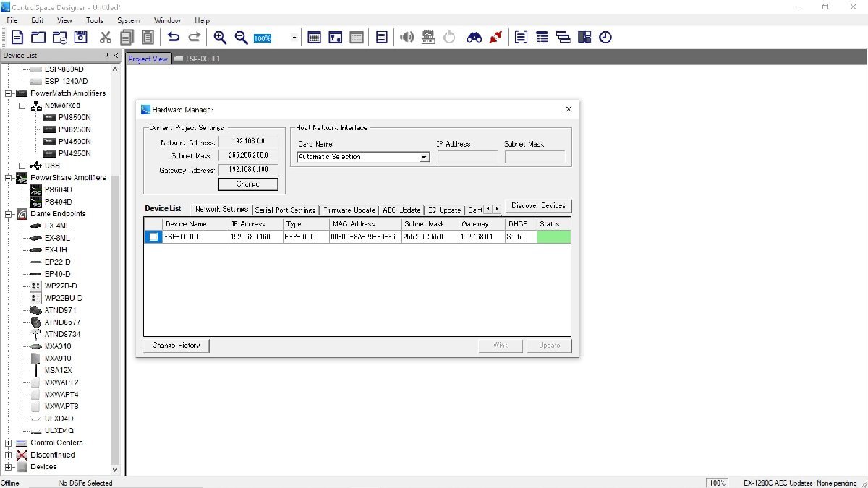Screen dimensions: 868x488
Task: Switch to the Serial Port Settings tab
Action: point(286,210)
